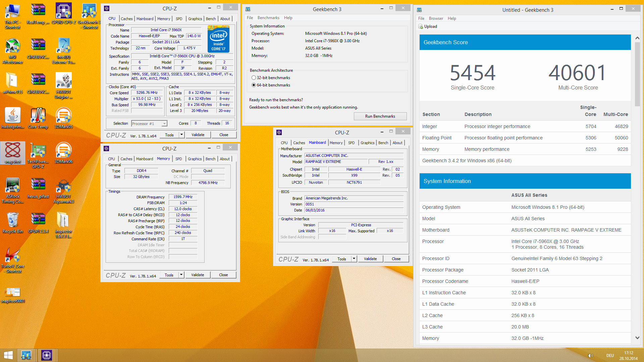This screenshot has height=362, width=644.
Task: Launch MSI Afterburner from desktop
Action: (12, 51)
